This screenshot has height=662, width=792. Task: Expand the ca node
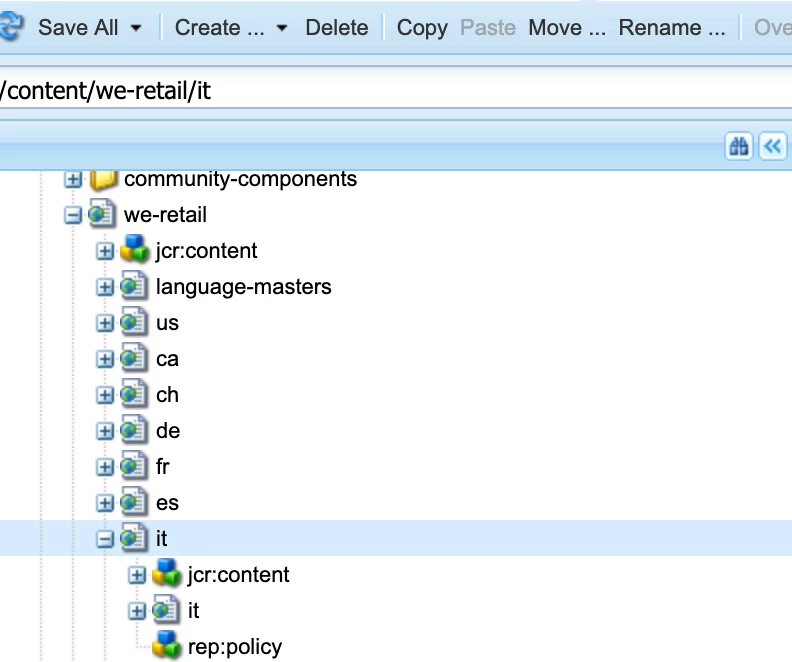tap(105, 360)
